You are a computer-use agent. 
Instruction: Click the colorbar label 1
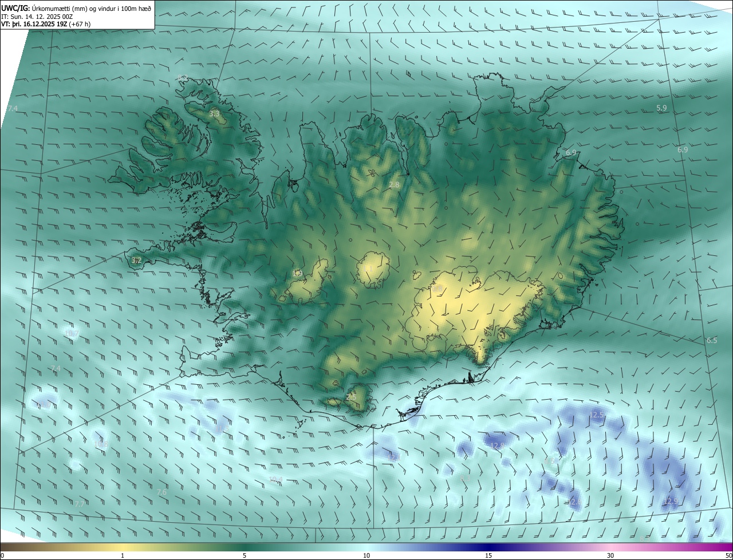[x=123, y=555]
